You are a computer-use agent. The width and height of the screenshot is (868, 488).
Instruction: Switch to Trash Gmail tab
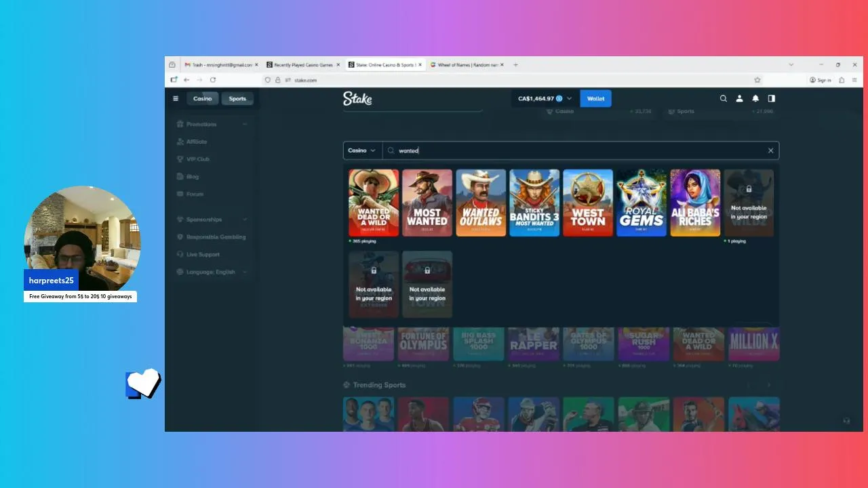(x=221, y=65)
